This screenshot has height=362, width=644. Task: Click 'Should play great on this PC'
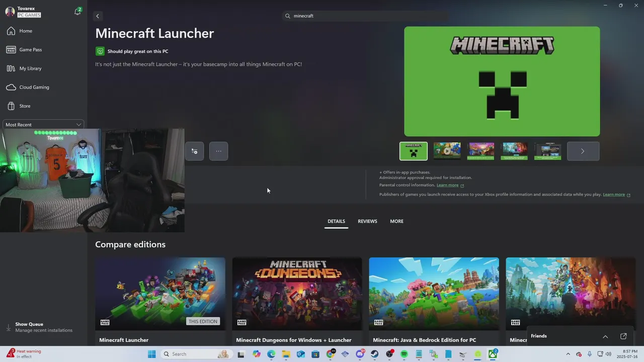click(x=138, y=51)
